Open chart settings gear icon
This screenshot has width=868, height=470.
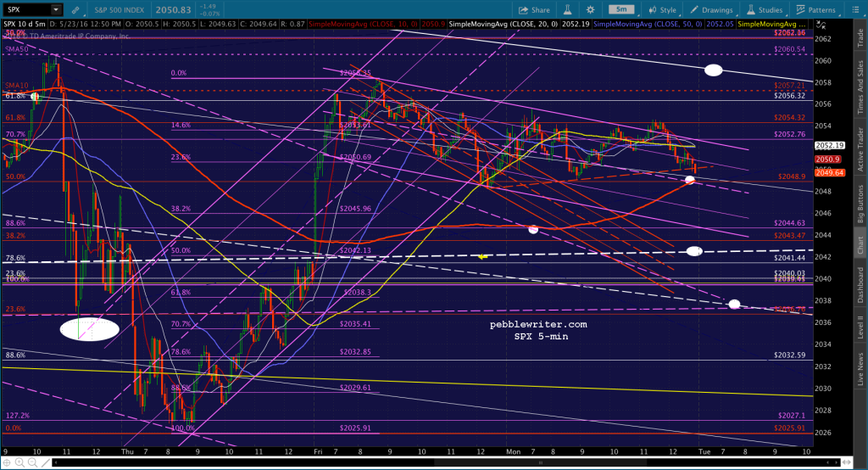coord(591,10)
